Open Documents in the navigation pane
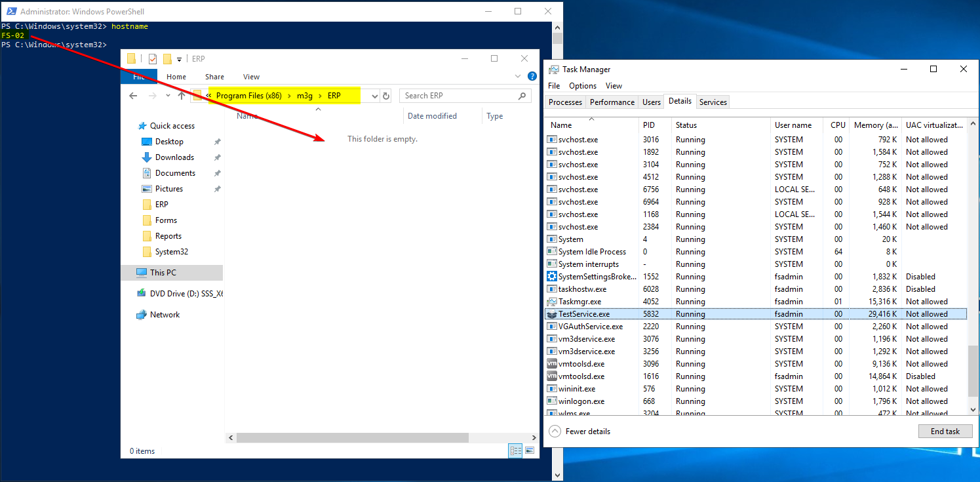Screen dimensions: 980x482 click(x=175, y=173)
